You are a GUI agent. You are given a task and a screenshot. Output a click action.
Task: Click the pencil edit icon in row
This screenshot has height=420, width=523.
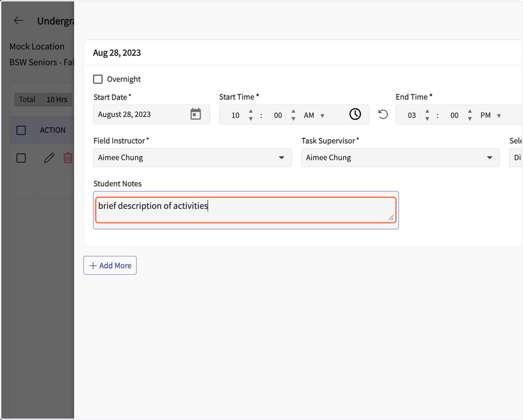pyautogui.click(x=49, y=158)
